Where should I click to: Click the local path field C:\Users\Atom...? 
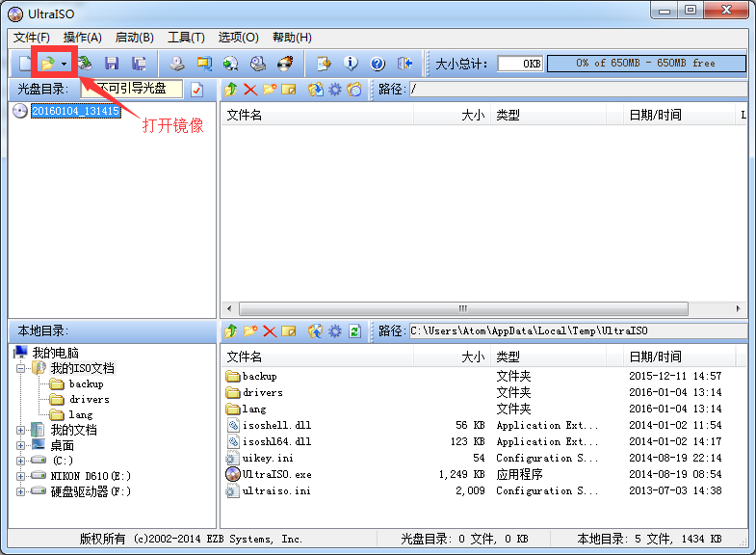pos(578,331)
